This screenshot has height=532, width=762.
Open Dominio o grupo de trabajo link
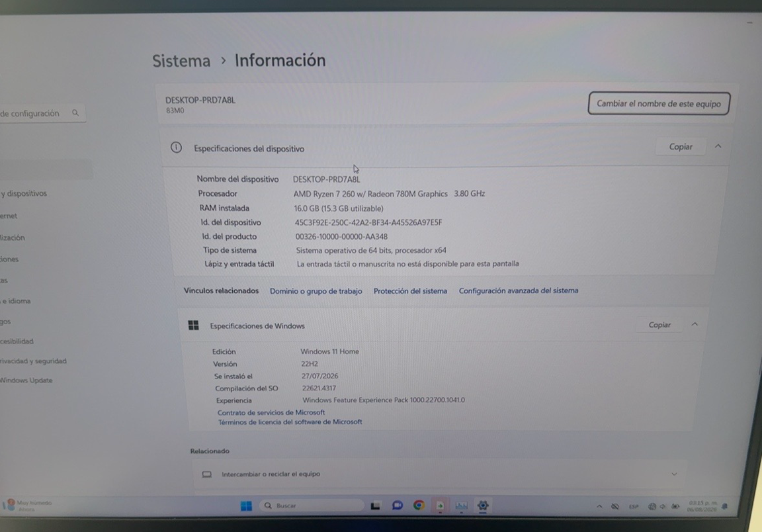316,290
